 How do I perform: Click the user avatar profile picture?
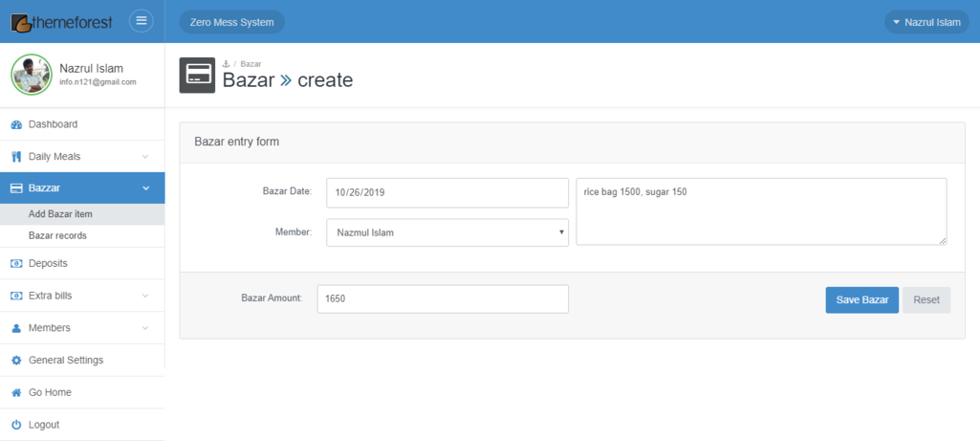click(31, 75)
